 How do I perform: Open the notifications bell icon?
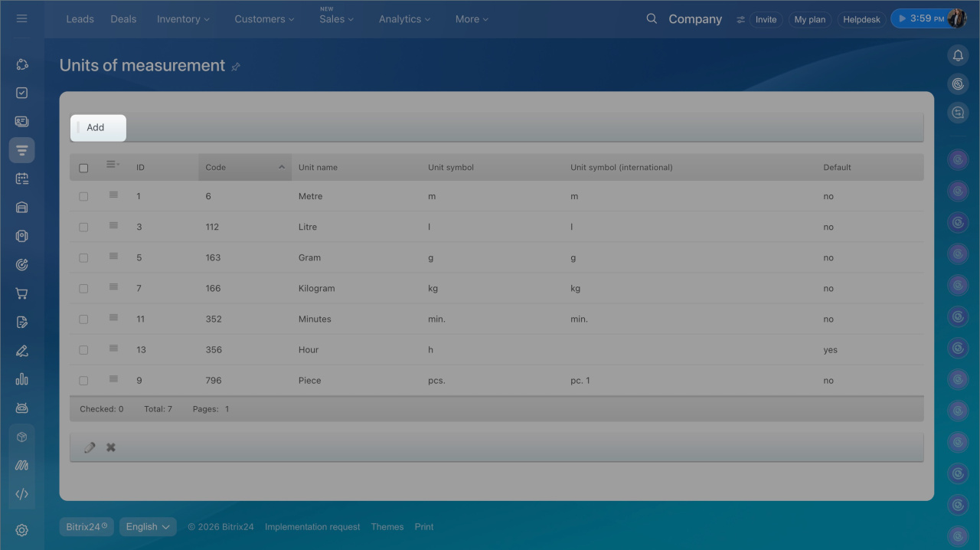pyautogui.click(x=958, y=55)
